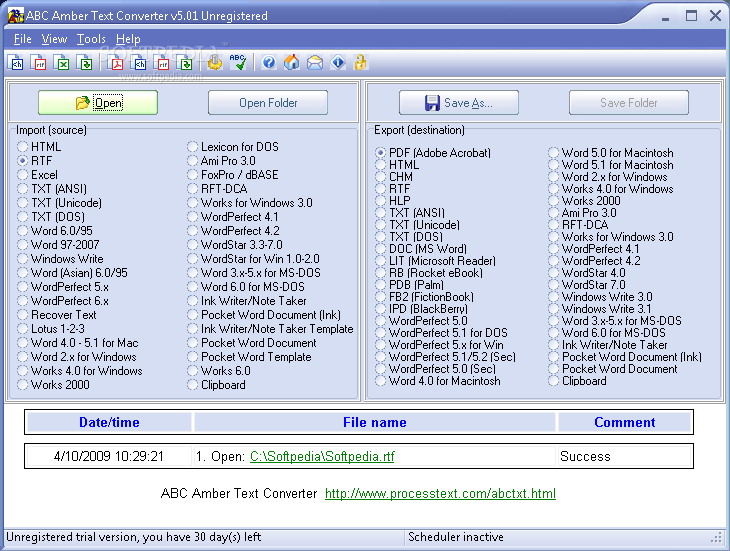Click the export HTML icon right of PDF icon

click(x=139, y=62)
